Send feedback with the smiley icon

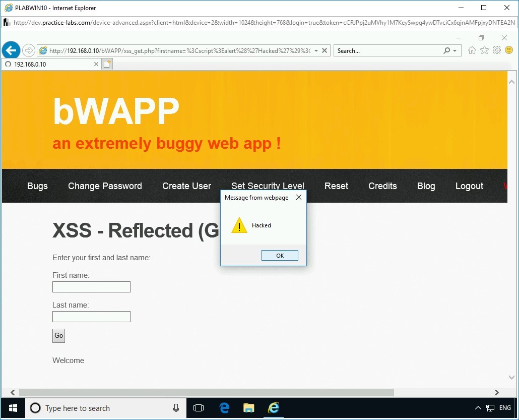pyautogui.click(x=509, y=50)
